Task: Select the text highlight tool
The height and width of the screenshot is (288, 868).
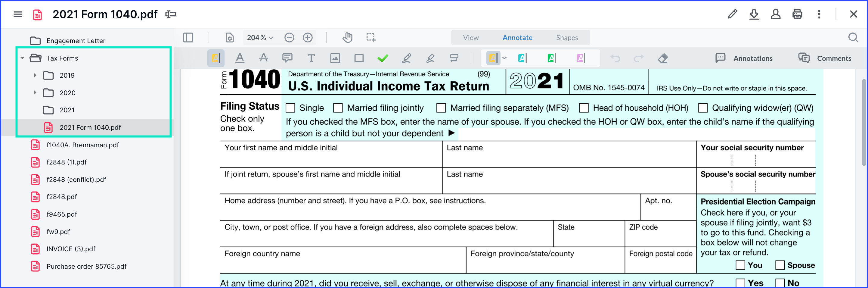Action: click(216, 58)
